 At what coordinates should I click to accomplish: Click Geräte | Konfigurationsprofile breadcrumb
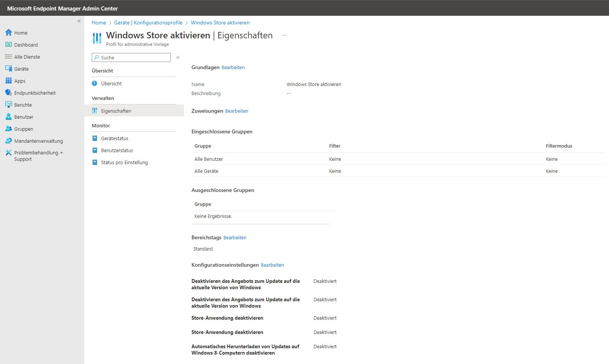pyautogui.click(x=148, y=23)
